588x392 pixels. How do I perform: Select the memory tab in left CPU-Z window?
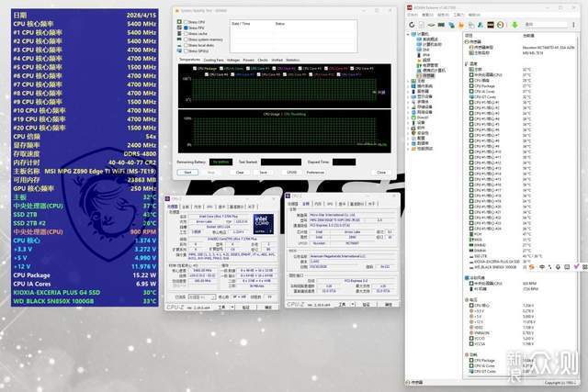click(x=198, y=207)
